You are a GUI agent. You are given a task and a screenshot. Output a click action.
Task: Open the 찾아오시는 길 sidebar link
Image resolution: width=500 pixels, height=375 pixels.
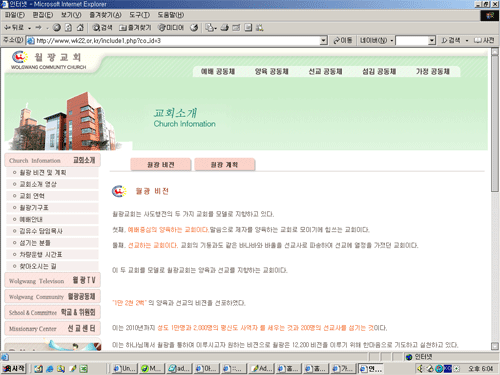tap(38, 266)
